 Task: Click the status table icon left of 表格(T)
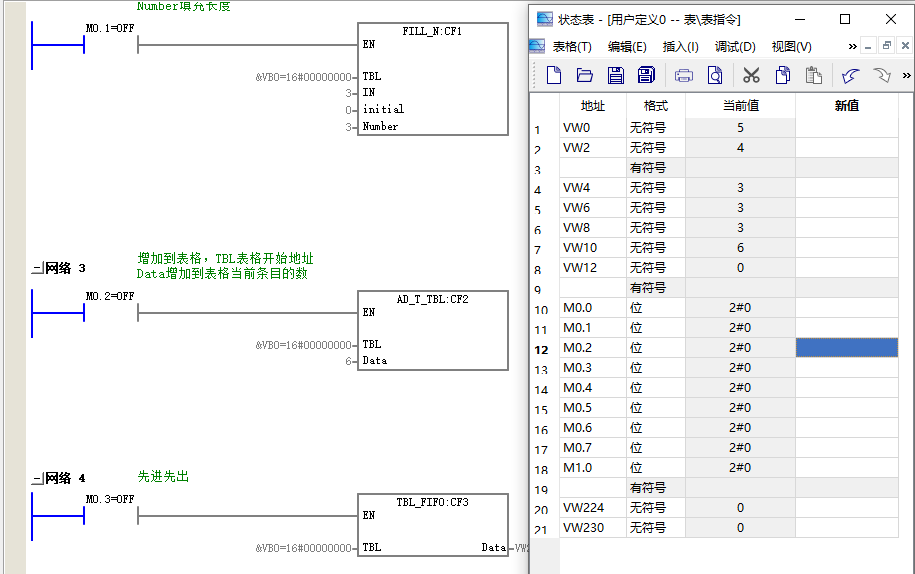(537, 46)
